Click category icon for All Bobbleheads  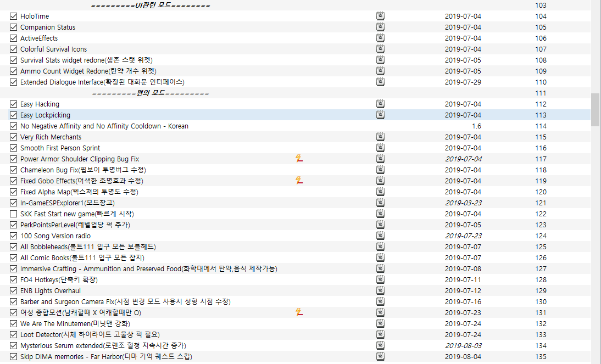pyautogui.click(x=380, y=247)
